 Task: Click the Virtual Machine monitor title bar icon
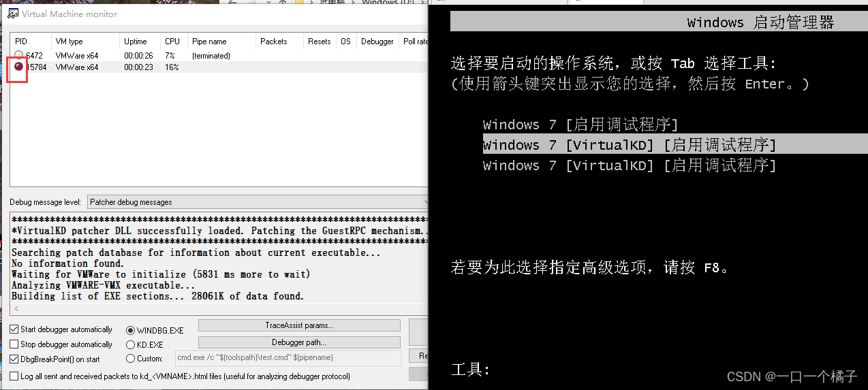pyautogui.click(x=13, y=14)
